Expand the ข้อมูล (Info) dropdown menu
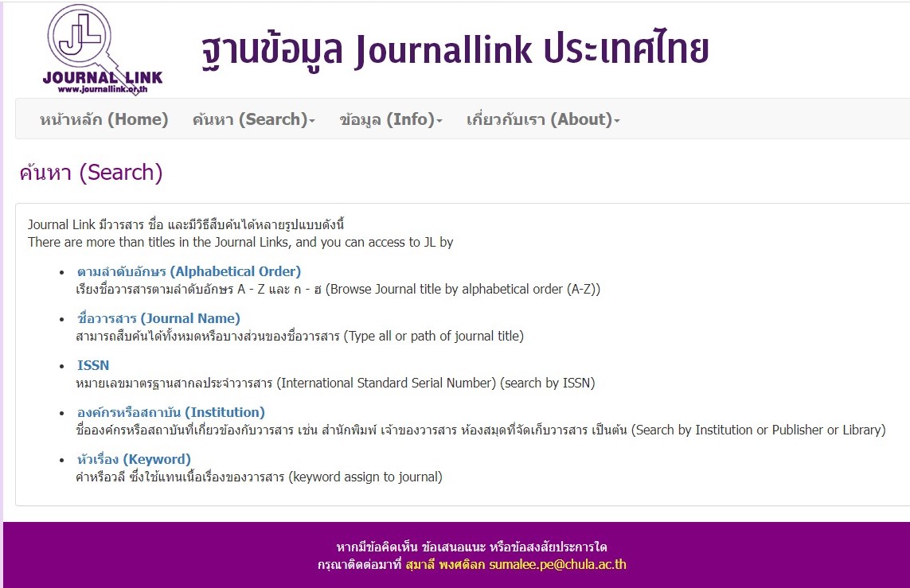 [x=389, y=119]
